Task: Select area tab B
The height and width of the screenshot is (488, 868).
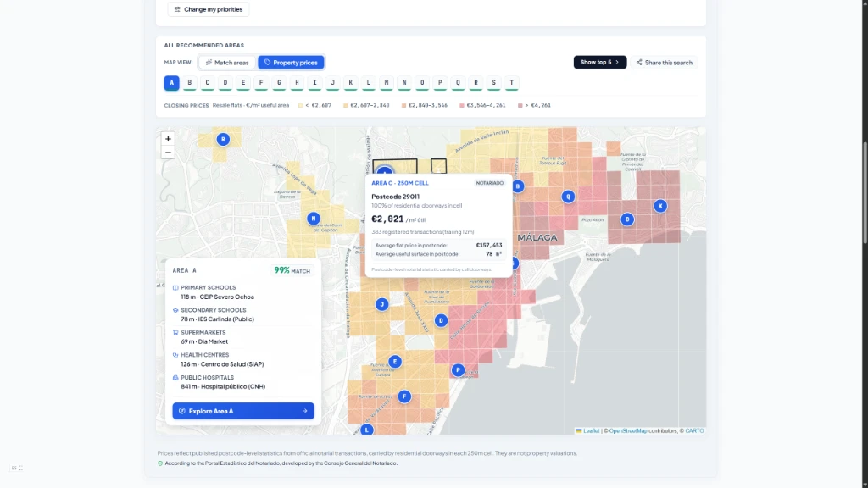Action: 189,83
